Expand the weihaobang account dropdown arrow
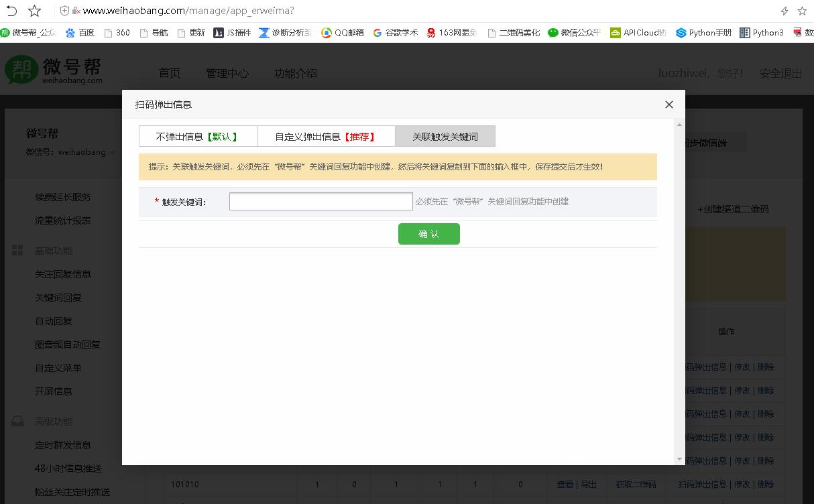 pos(112,153)
